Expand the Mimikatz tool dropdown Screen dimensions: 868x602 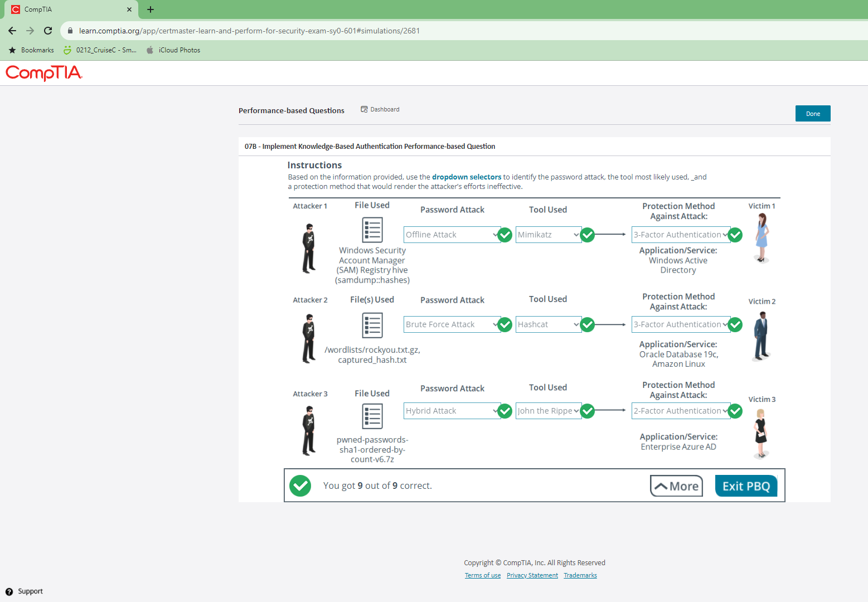click(548, 235)
